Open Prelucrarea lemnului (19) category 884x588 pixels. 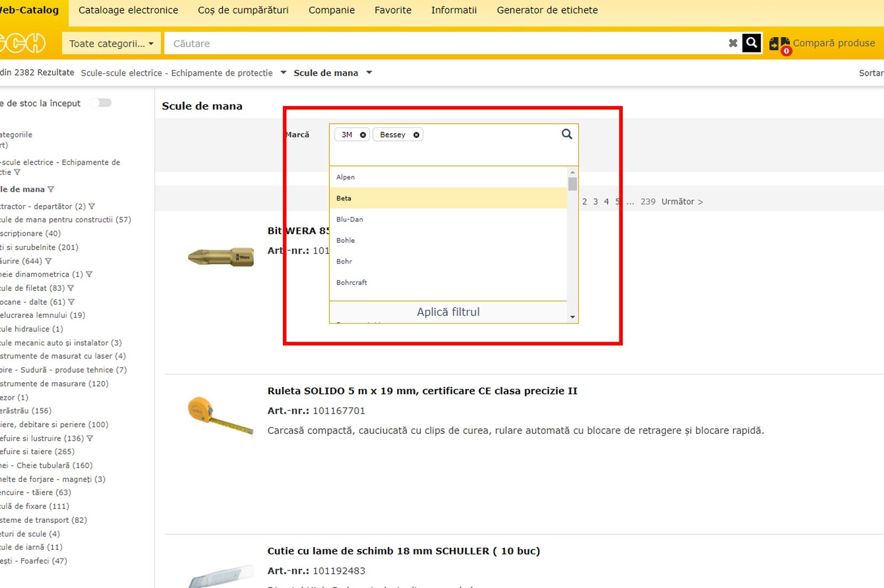tap(43, 315)
